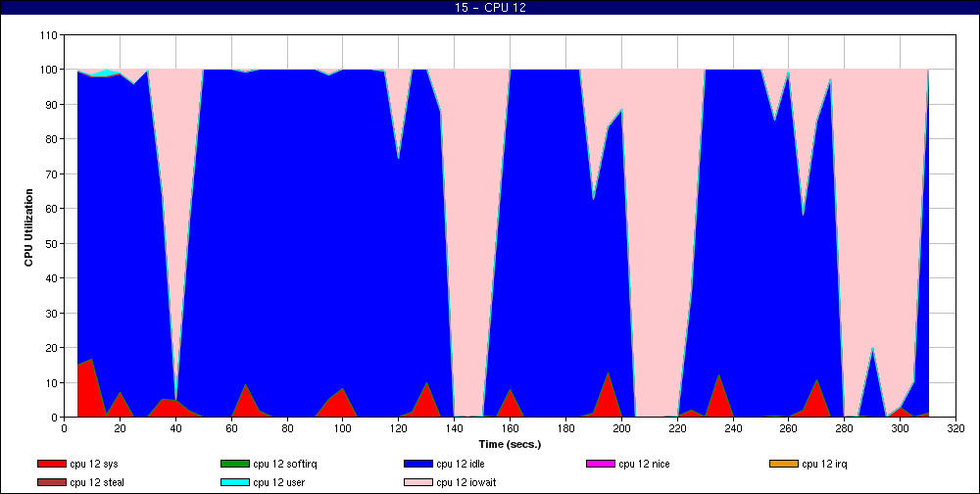Click the '15 - CPU 12' chart title
The image size is (980, 494).
[x=490, y=8]
